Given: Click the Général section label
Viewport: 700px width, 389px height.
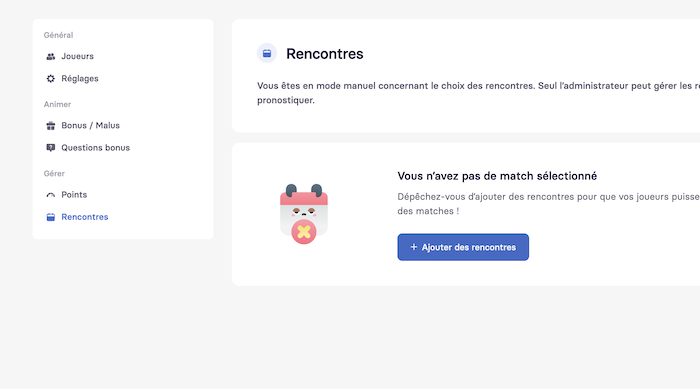Looking at the screenshot, I should (x=58, y=35).
